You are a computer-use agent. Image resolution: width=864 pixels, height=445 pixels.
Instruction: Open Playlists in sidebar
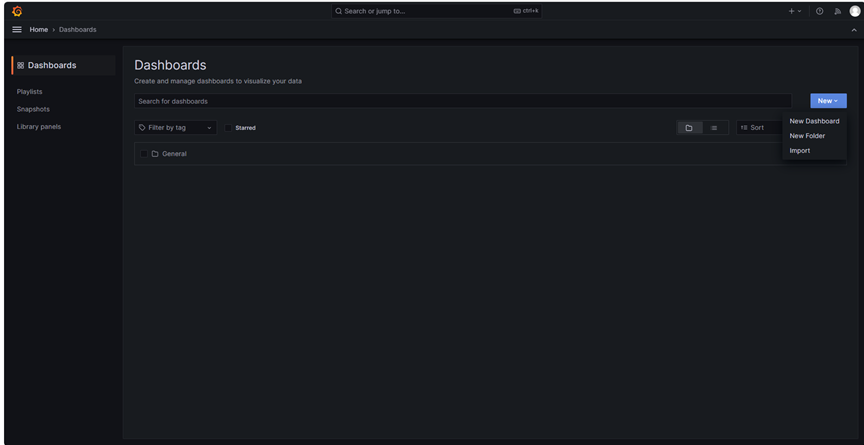29,91
